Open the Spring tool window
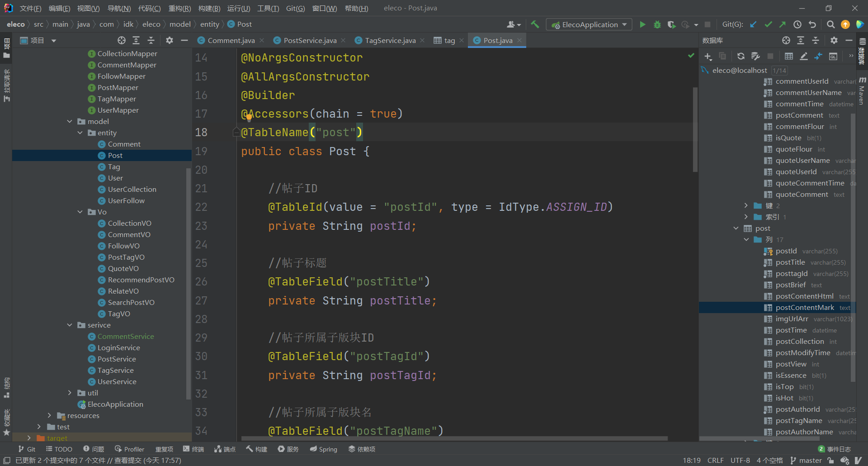This screenshot has width=868, height=466. [x=324, y=449]
